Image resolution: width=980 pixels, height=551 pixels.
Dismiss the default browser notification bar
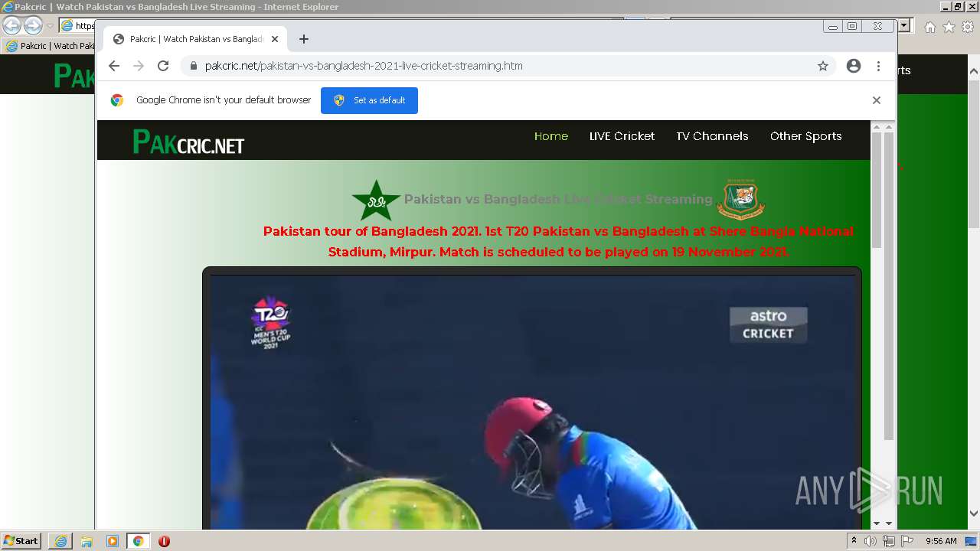coord(877,100)
